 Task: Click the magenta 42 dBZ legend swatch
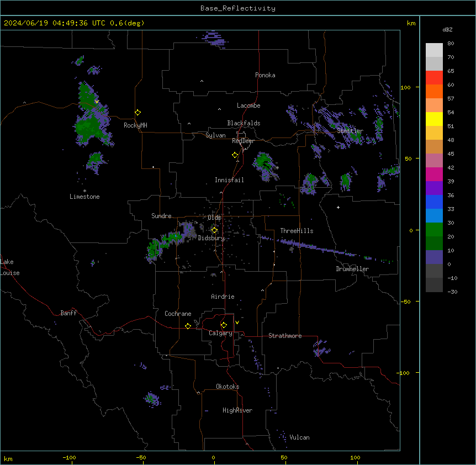pos(434,174)
